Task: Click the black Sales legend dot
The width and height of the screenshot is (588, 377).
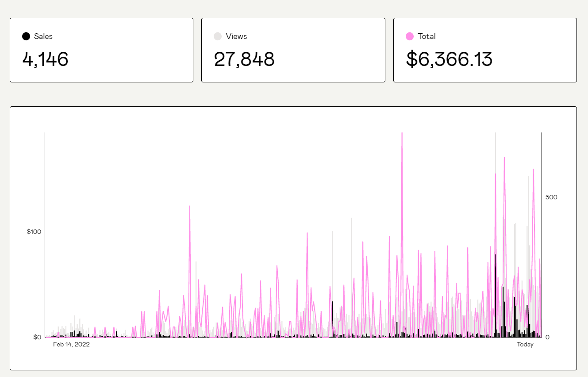Action: [x=26, y=36]
